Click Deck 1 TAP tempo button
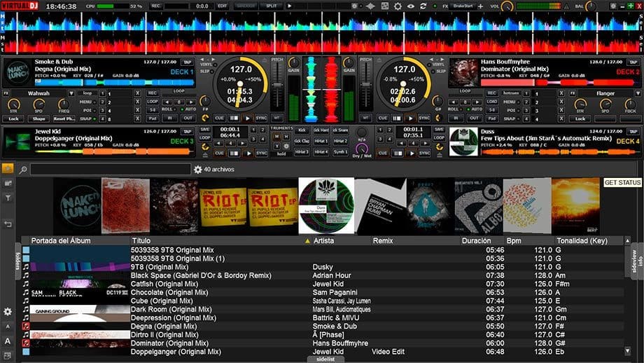644x363 pixels. coord(188,62)
